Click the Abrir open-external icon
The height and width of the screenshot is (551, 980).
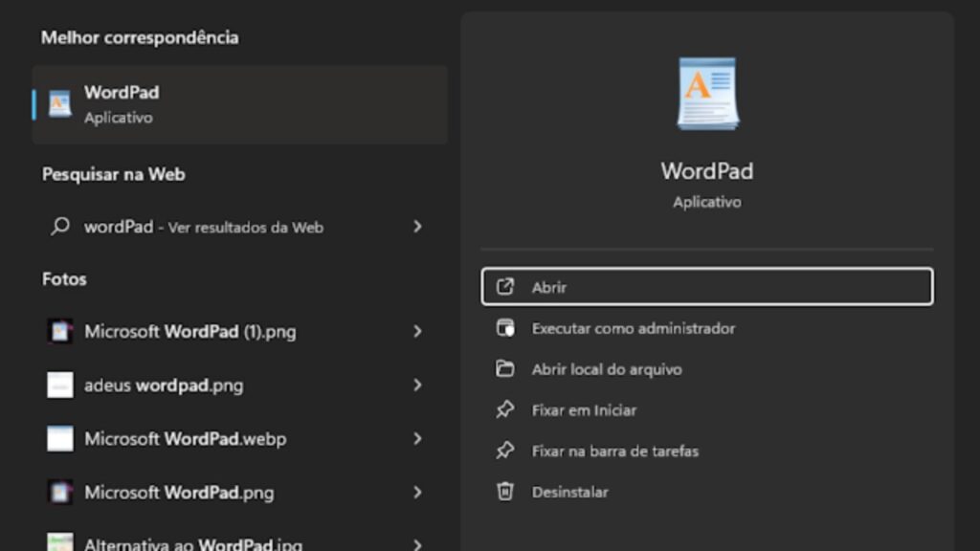click(505, 287)
